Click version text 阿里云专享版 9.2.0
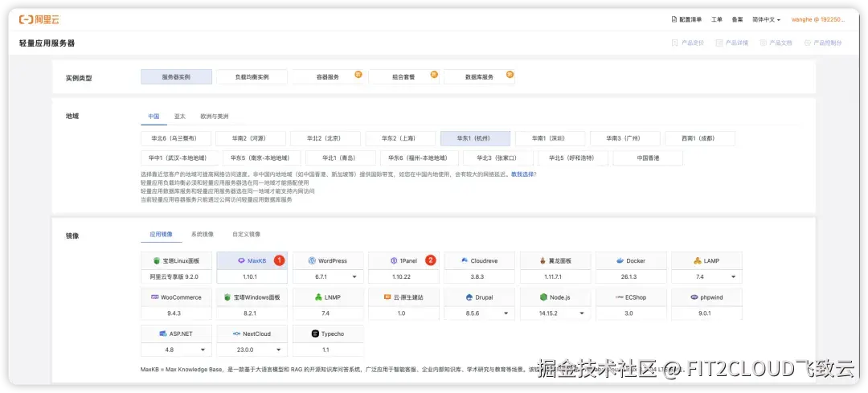This screenshot has width=868, height=393. pyautogui.click(x=174, y=276)
